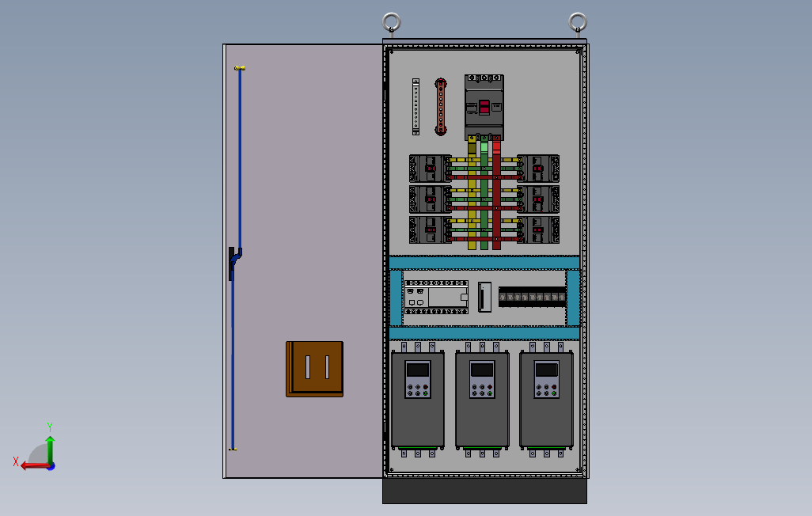Screen dimensions: 812x516
Task: Select the middle soft starter unit
Action: [482, 400]
